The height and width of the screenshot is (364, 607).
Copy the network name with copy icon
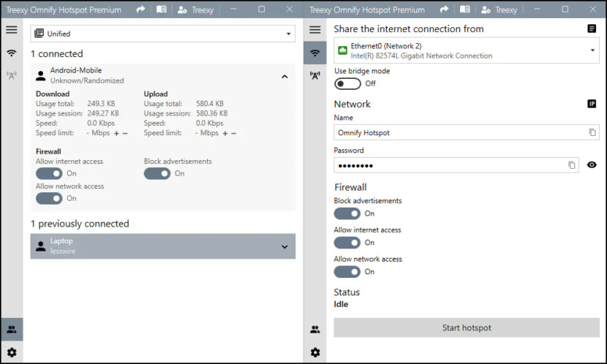(x=592, y=132)
